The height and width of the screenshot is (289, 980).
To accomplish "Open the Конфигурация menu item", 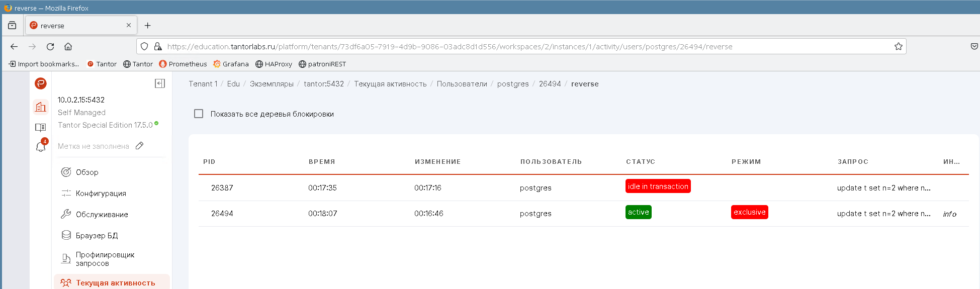I will [x=101, y=194].
